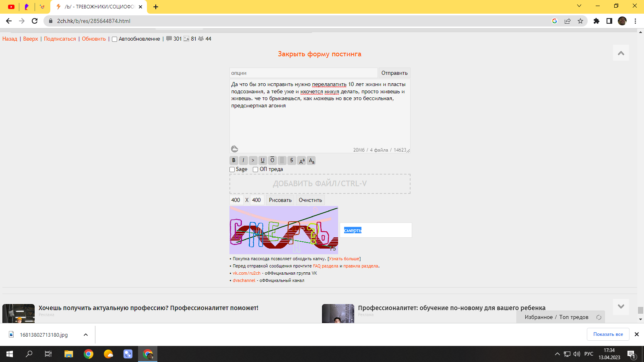
Task: Apply superscript formatting button
Action: point(301,160)
